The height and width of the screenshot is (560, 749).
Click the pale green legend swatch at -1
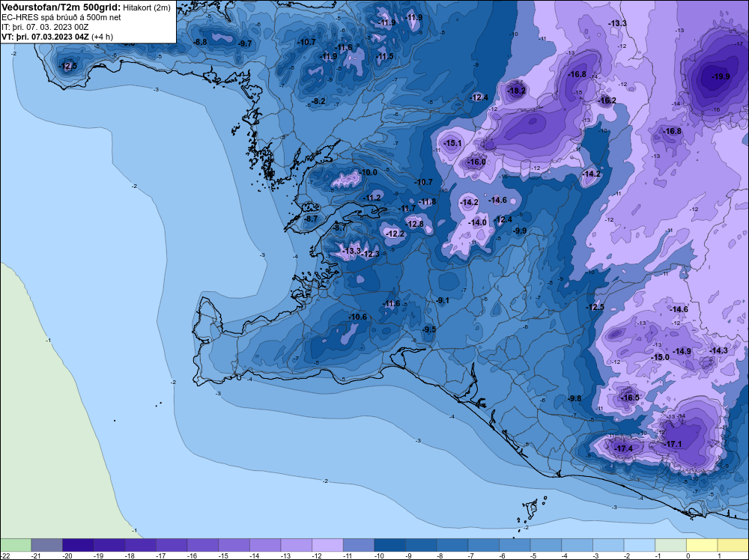coord(670,545)
